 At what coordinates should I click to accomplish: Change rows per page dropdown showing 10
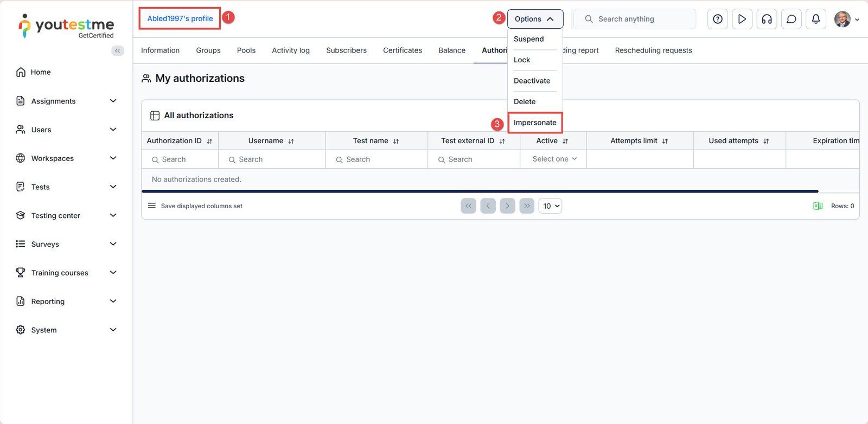pos(550,206)
